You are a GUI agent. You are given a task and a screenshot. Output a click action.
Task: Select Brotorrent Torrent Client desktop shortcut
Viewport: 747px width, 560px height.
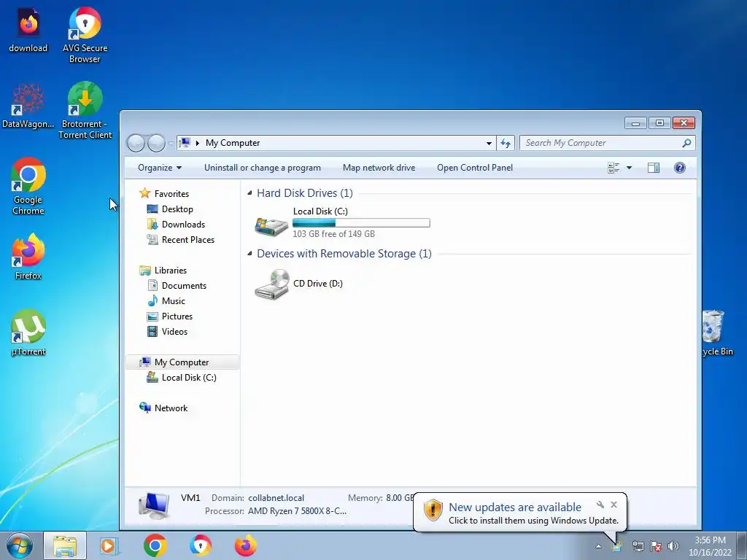point(85,111)
